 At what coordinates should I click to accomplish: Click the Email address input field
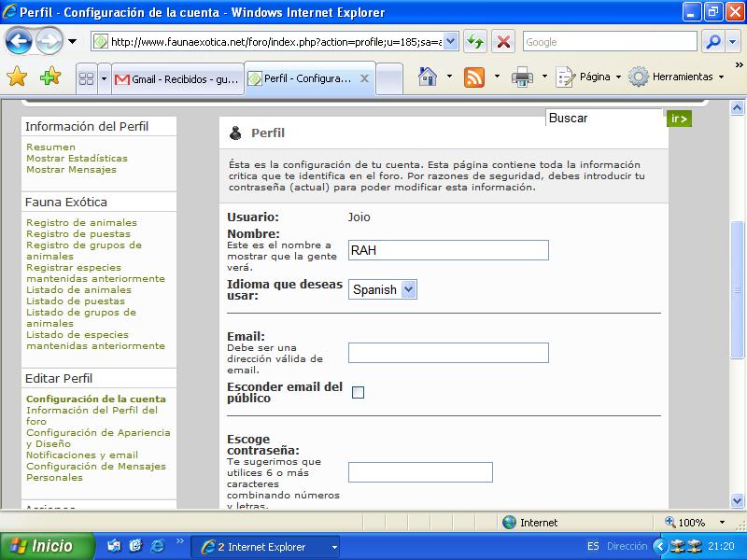click(448, 353)
